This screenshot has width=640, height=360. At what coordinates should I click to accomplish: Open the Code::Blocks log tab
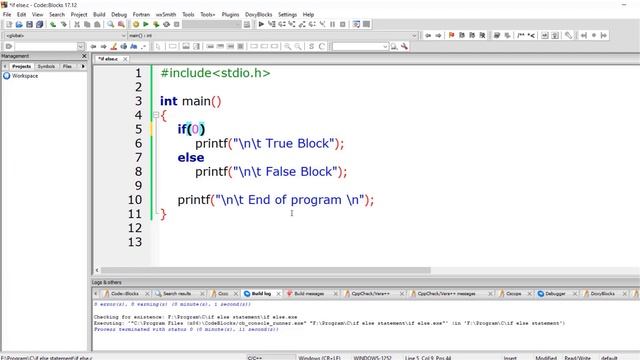point(124,293)
